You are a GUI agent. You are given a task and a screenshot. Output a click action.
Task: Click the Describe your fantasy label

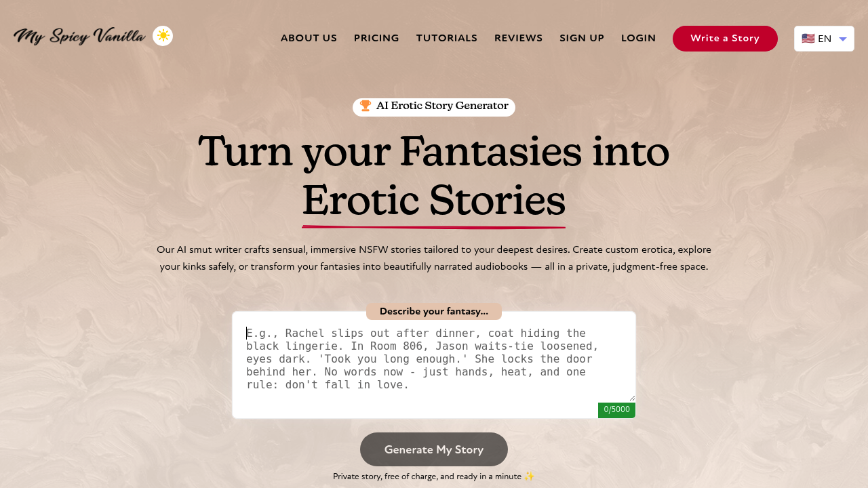(x=434, y=312)
